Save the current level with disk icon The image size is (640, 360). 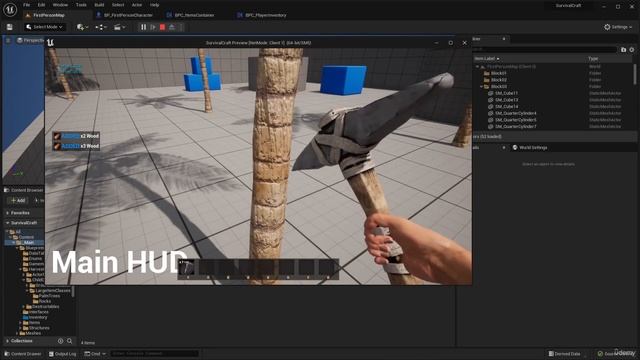pos(9,27)
